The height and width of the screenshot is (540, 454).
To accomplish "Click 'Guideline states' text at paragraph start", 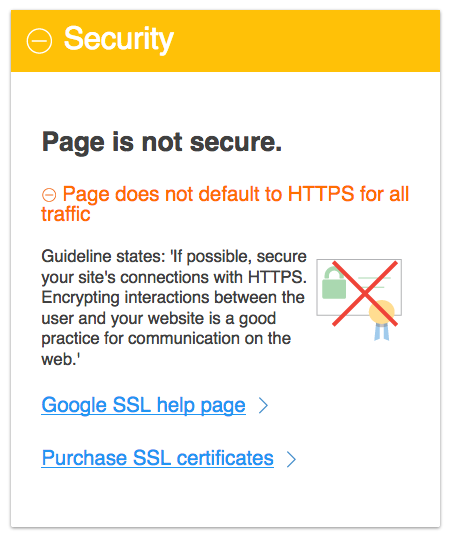I will point(103,256).
